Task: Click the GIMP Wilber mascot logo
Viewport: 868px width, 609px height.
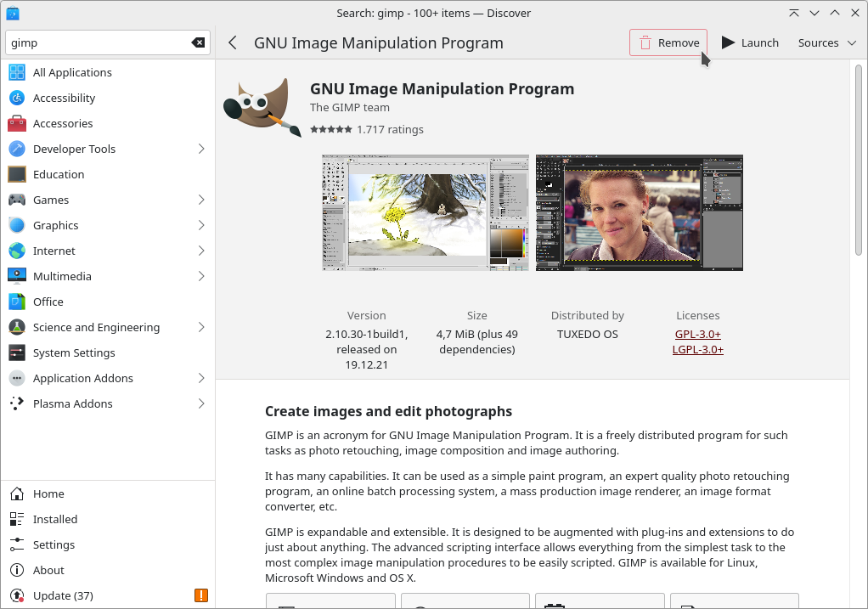Action: (262, 107)
